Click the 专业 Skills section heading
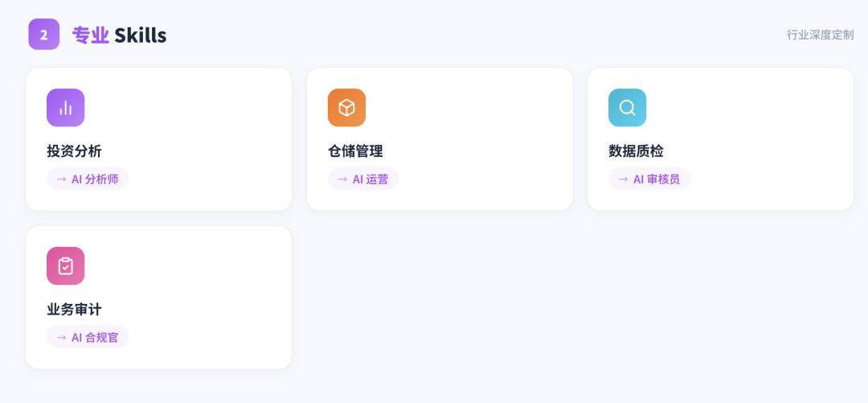The height and width of the screenshot is (403, 868). (x=119, y=35)
